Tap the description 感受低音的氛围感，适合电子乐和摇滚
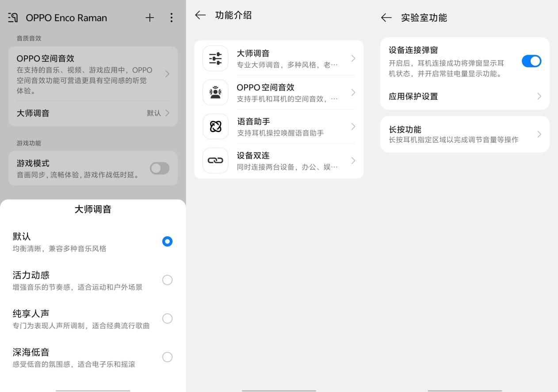The image size is (558, 392). (74, 365)
